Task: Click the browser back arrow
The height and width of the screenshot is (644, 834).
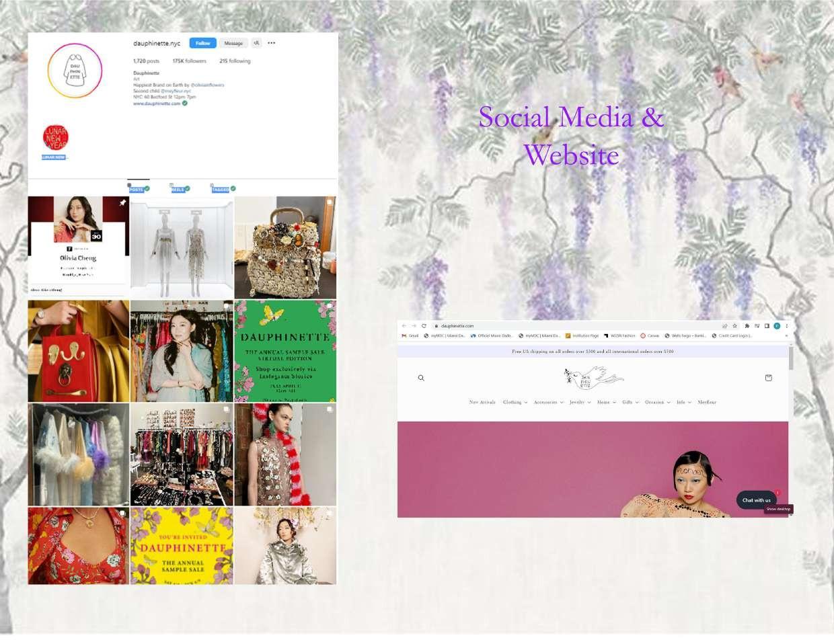Action: click(404, 326)
